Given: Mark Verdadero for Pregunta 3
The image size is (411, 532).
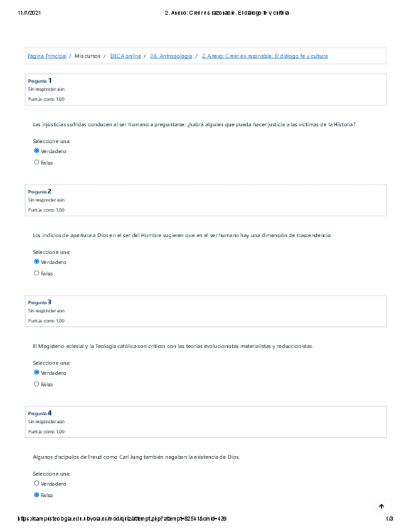Looking at the screenshot, I should coord(36,373).
